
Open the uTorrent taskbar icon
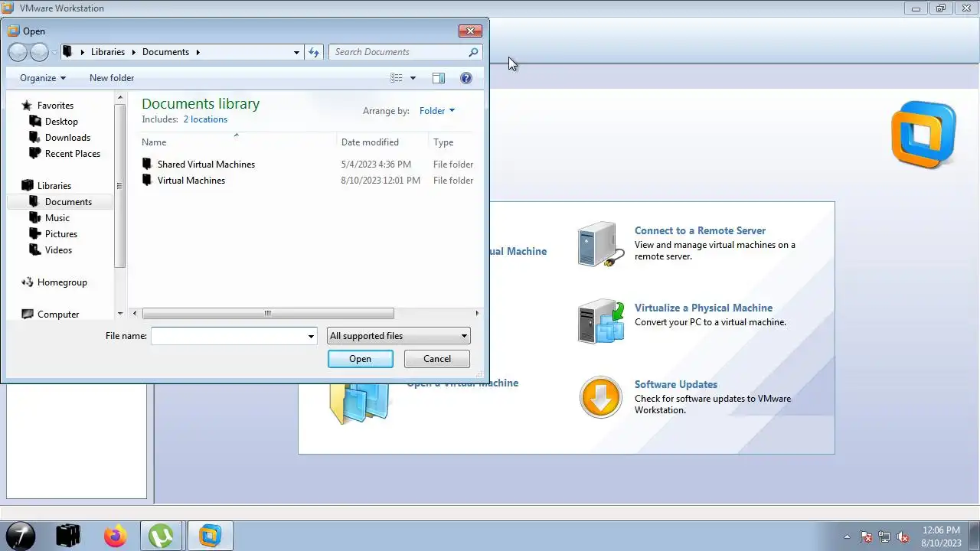point(162,536)
